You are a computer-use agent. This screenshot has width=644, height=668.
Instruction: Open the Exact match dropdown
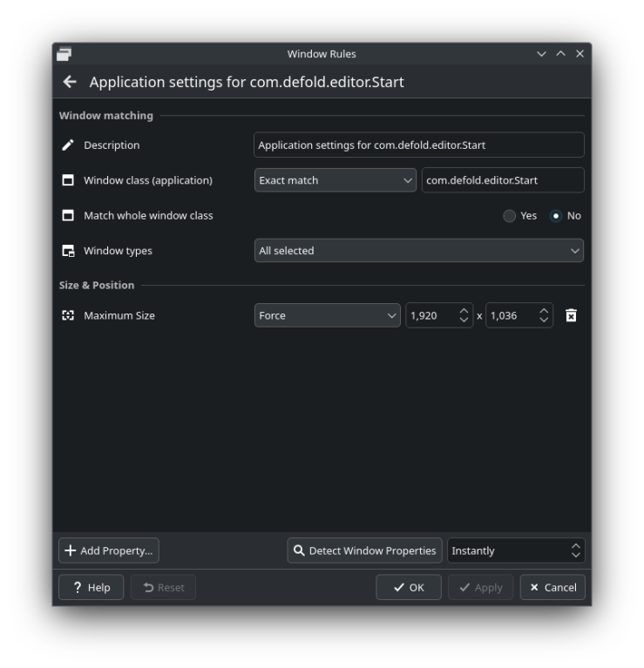click(335, 180)
